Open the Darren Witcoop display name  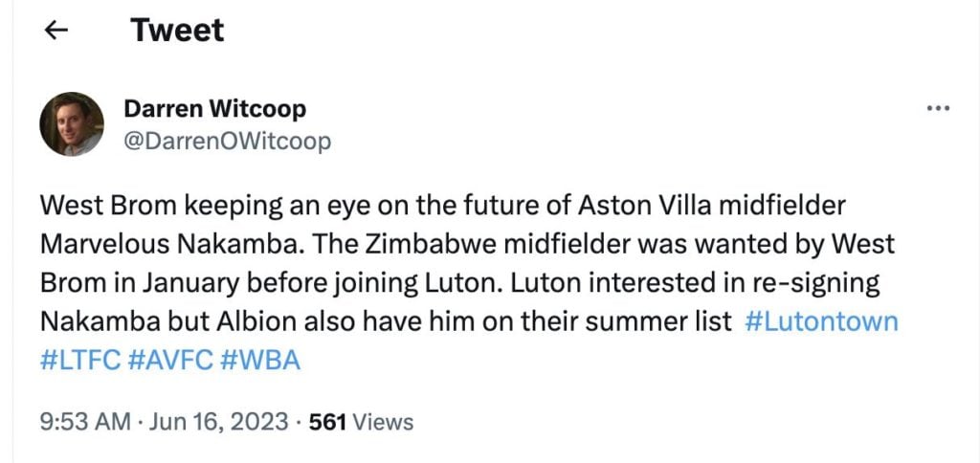pos(215,109)
